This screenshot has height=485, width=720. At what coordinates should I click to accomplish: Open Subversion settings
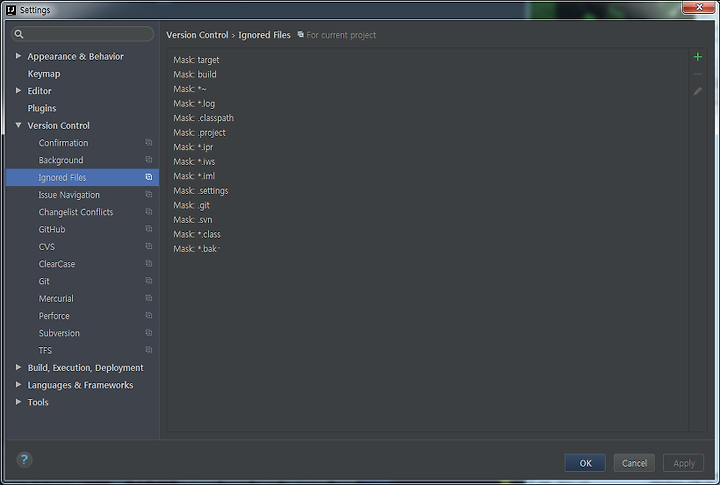[59, 333]
